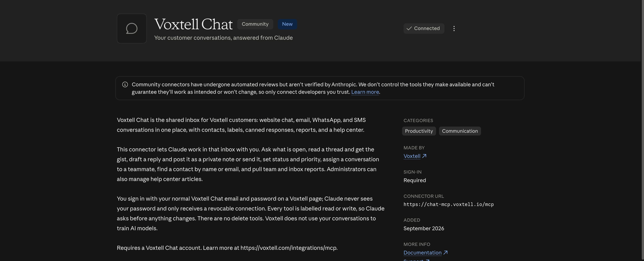Image resolution: width=644 pixels, height=261 pixels.
Task: Select the Productivity category tag
Action: point(419,131)
